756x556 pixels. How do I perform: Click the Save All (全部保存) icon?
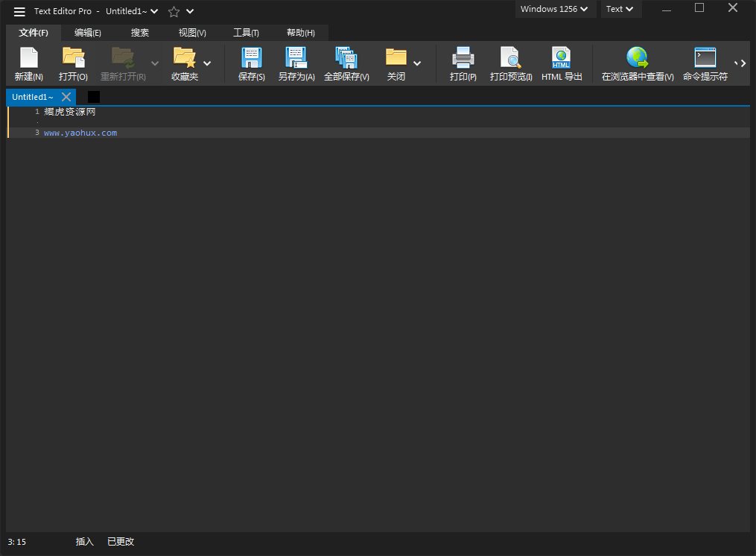pos(346,58)
